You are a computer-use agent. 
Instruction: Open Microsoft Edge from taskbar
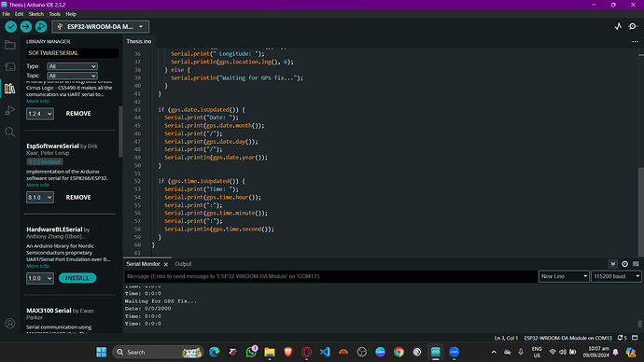[214, 352]
